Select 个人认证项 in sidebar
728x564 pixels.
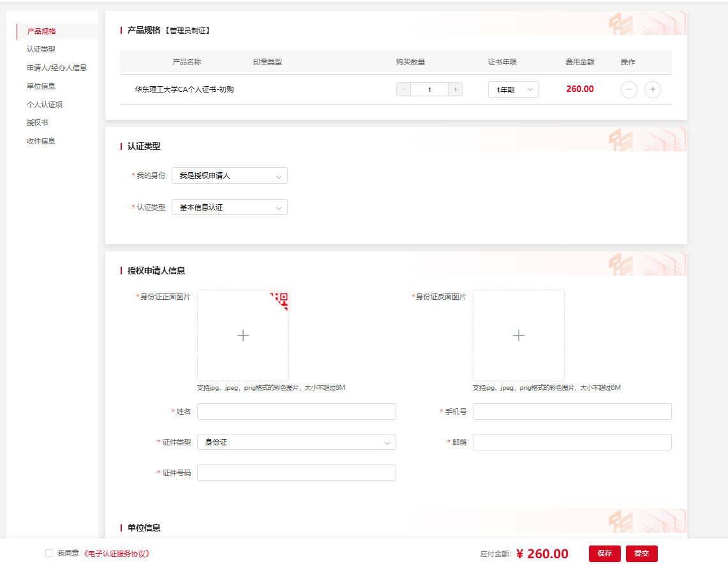tap(45, 105)
